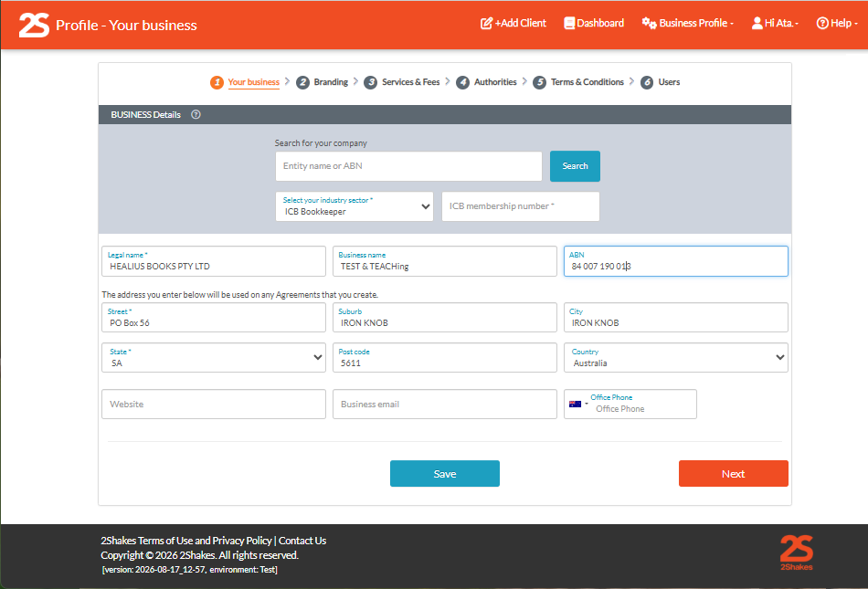The image size is (868, 589).
Task: Open the industry sector dropdown
Action: click(x=355, y=206)
